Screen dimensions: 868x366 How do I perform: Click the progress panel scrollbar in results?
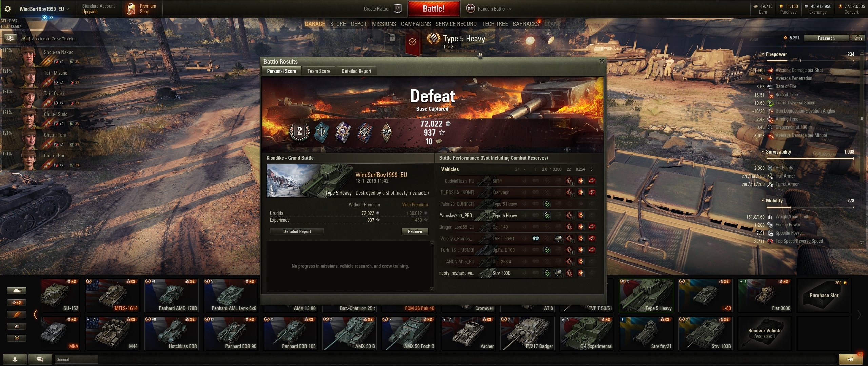(432, 266)
